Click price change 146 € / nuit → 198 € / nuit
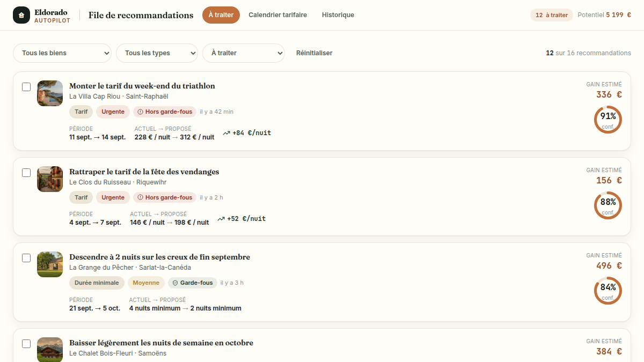644x362 pixels. coord(170,223)
